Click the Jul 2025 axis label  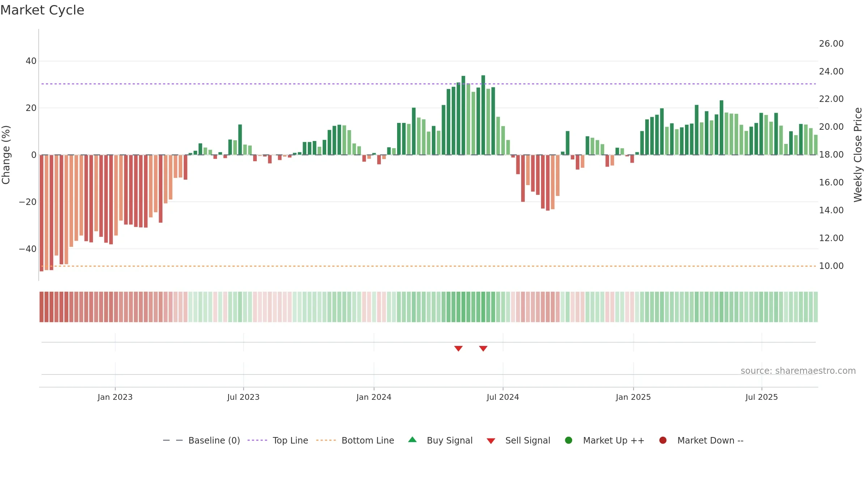click(762, 397)
